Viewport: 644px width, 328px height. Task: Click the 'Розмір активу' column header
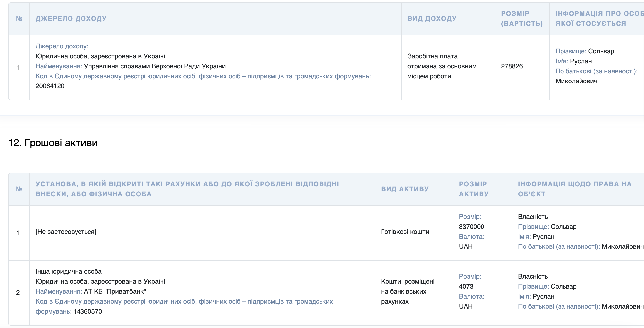(x=474, y=189)
